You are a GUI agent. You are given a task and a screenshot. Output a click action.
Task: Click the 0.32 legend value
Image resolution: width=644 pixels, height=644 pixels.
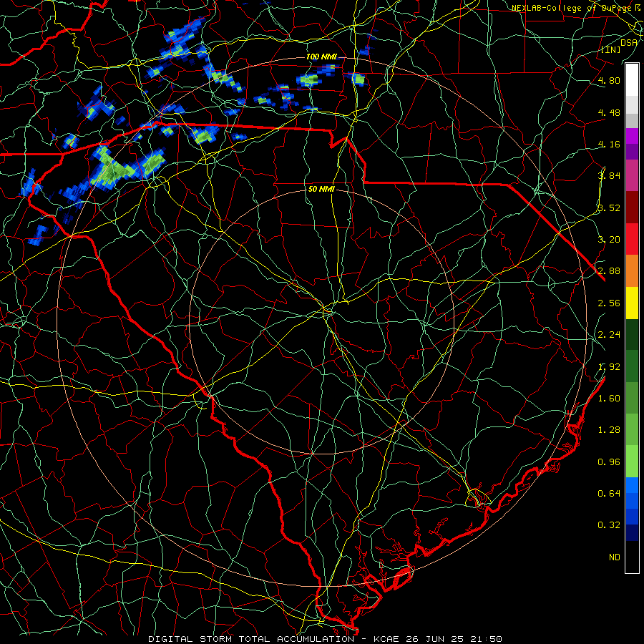coord(609,525)
